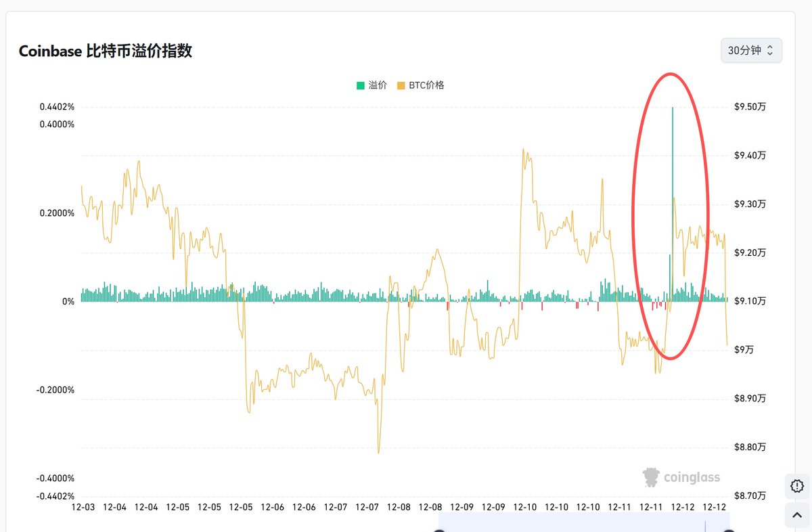Click the $8.70万 price axis label
812x532 pixels.
coord(750,496)
